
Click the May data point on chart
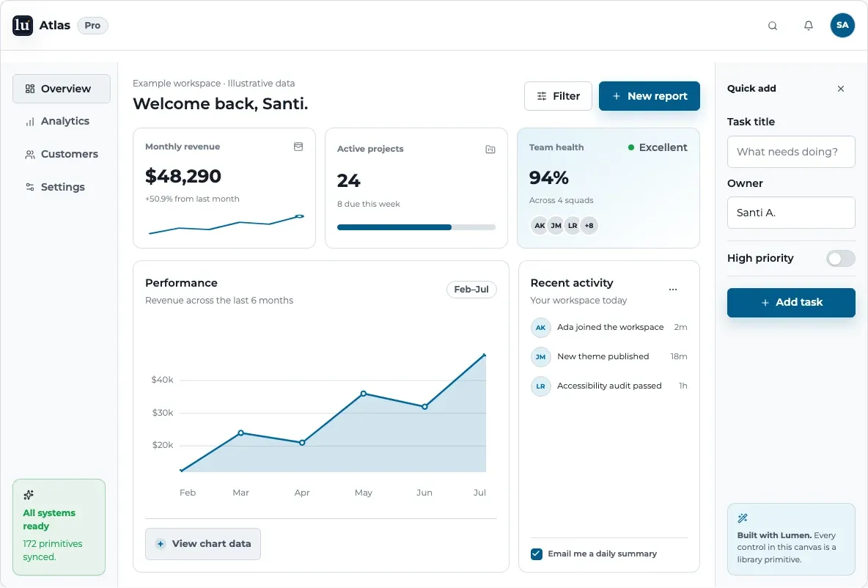coord(363,394)
